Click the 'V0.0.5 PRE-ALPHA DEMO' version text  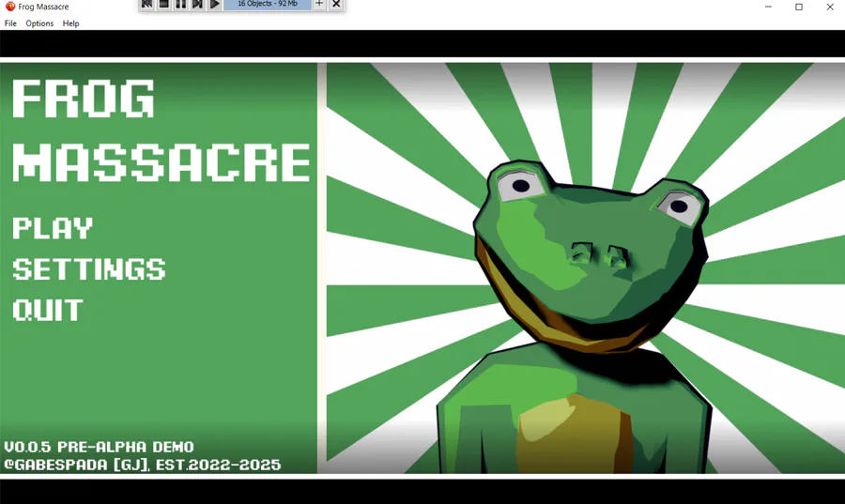(100, 447)
